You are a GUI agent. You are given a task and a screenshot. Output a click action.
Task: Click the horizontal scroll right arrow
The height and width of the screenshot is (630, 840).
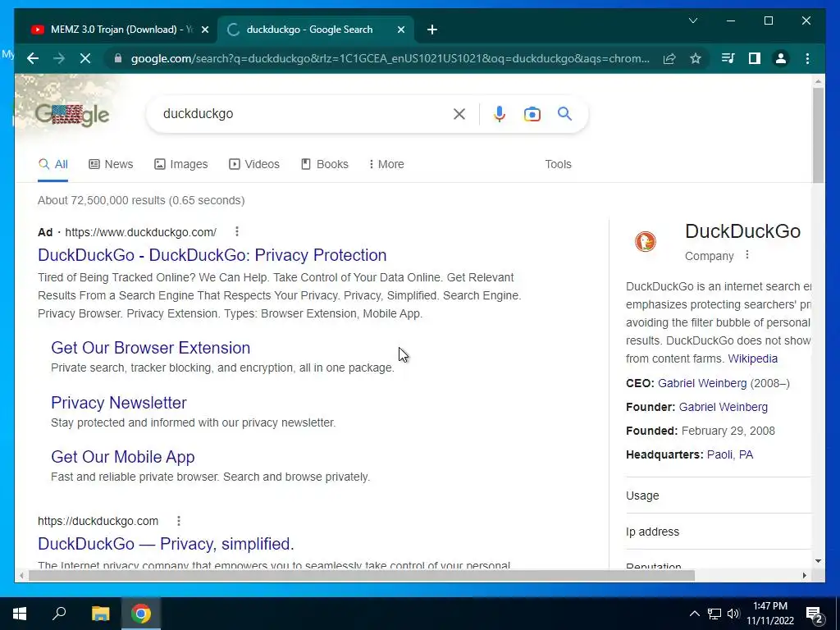click(804, 576)
